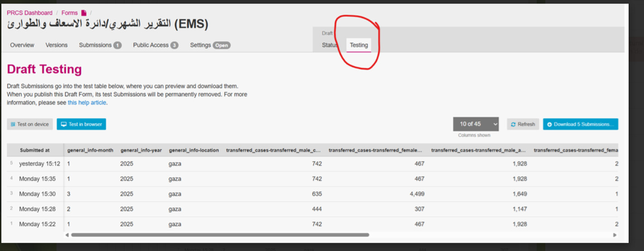
Task: Open the Versions tab
Action: pyautogui.click(x=57, y=45)
